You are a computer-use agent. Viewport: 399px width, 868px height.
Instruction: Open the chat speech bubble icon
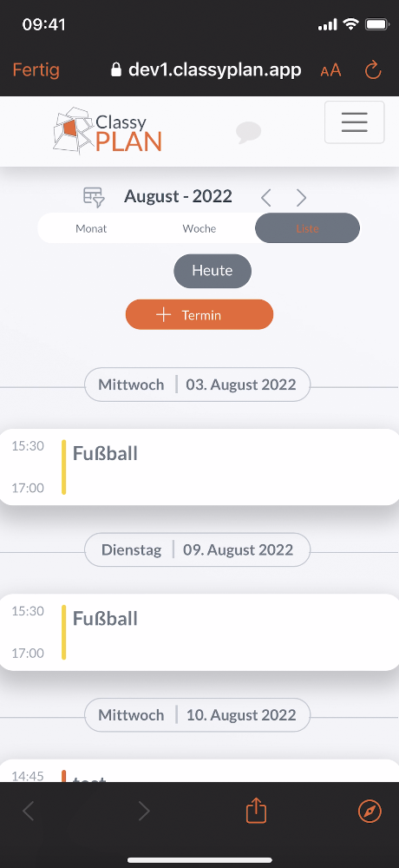pyautogui.click(x=248, y=133)
